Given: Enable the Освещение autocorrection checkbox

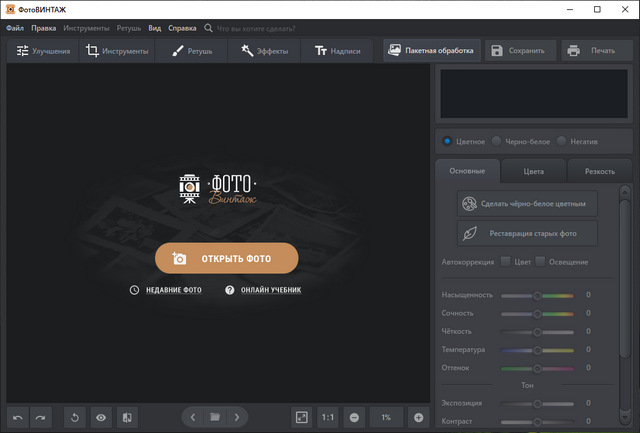Looking at the screenshot, I should [x=540, y=262].
